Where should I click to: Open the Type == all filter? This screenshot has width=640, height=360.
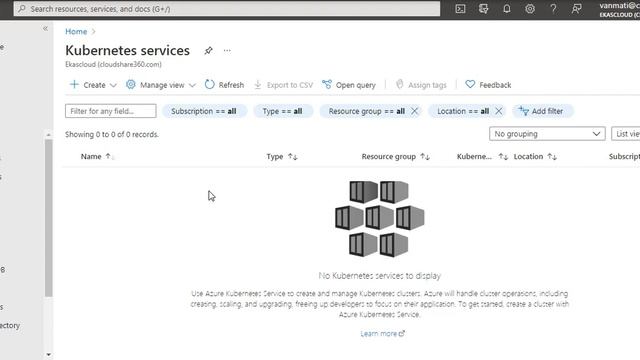click(x=283, y=111)
